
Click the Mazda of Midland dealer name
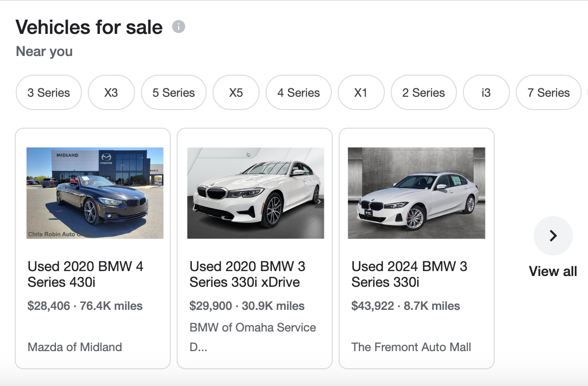75,347
